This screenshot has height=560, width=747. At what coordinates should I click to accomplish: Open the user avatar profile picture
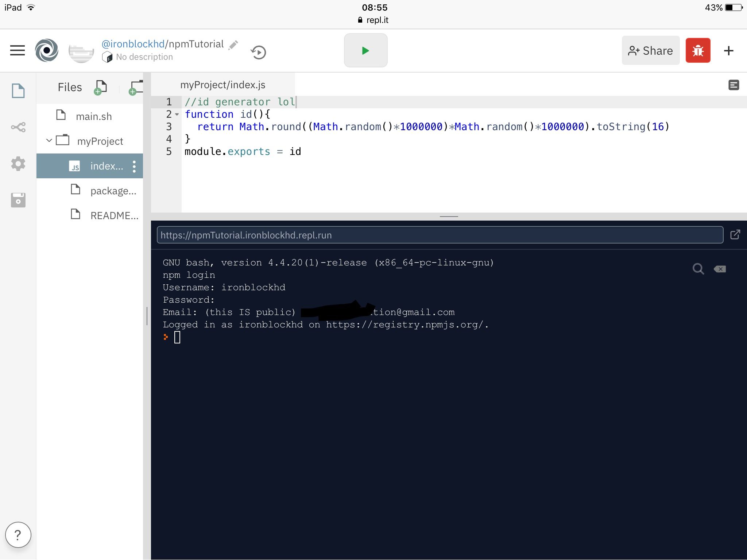(x=81, y=51)
